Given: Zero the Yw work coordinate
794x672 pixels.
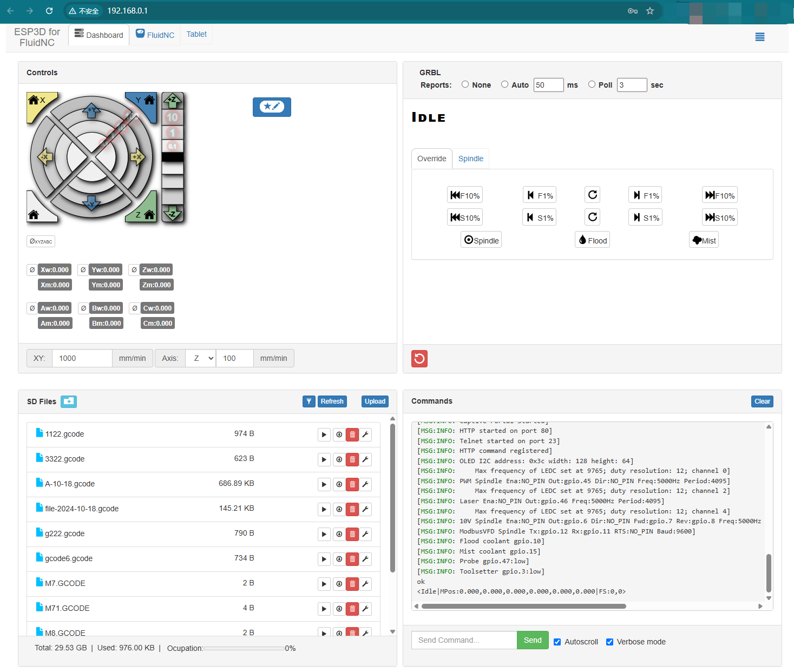Looking at the screenshot, I should point(83,269).
